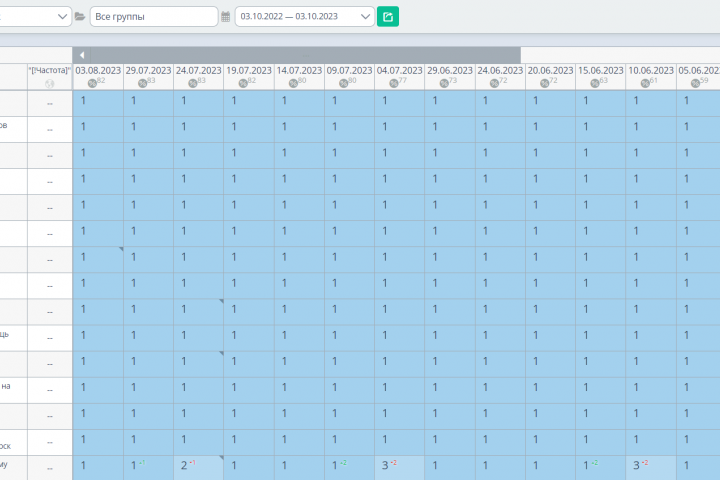Select the 1 +2 cell under 09.07.2023
The width and height of the screenshot is (720, 480).
349,468
